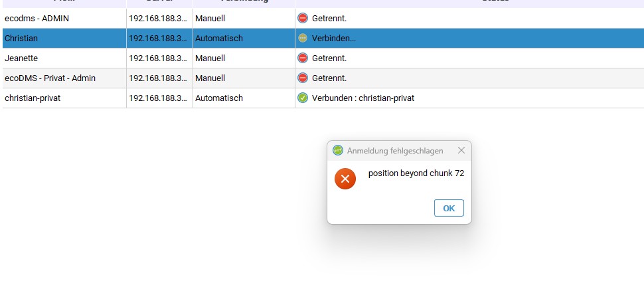Click the Manuell connection cell for Jeanette

[210, 58]
